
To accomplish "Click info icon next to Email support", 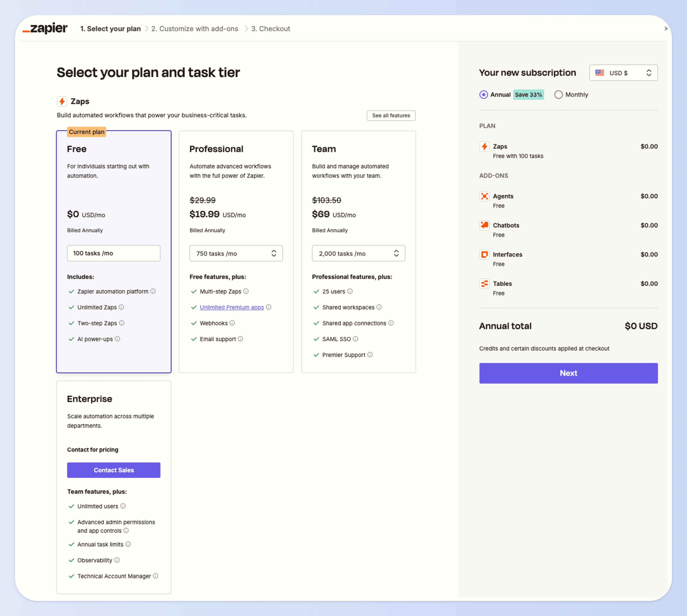I will pos(240,339).
